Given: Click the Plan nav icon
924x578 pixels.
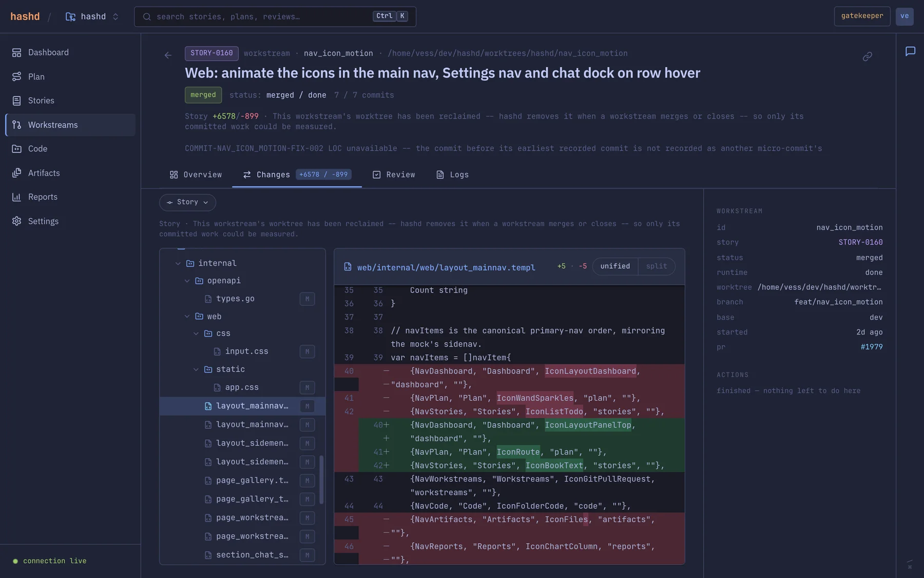Looking at the screenshot, I should click(17, 77).
